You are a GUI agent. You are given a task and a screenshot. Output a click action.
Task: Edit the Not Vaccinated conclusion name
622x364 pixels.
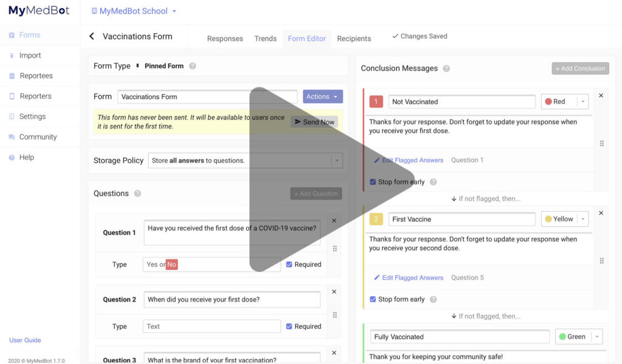pyautogui.click(x=462, y=102)
